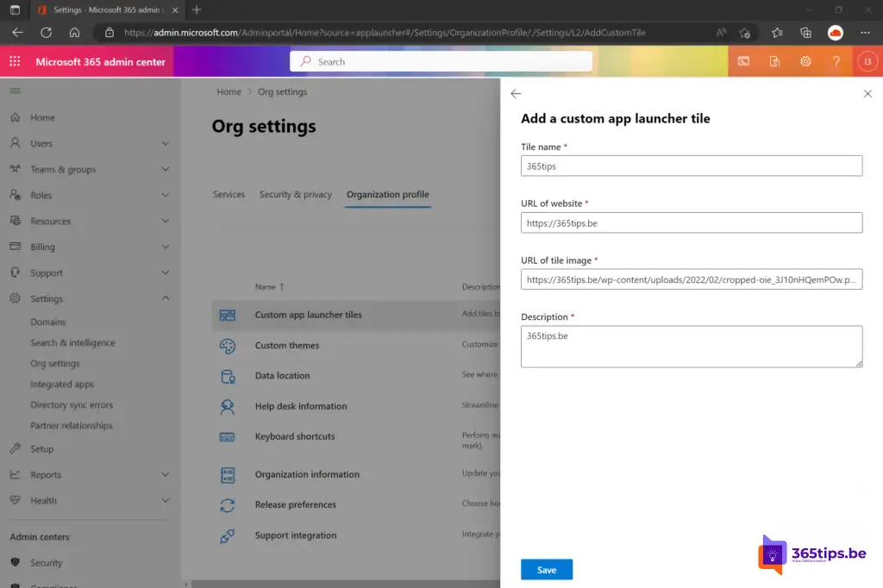The height and width of the screenshot is (588, 883).
Task: Click the Keyboard shortcuts icon
Action: point(228,437)
